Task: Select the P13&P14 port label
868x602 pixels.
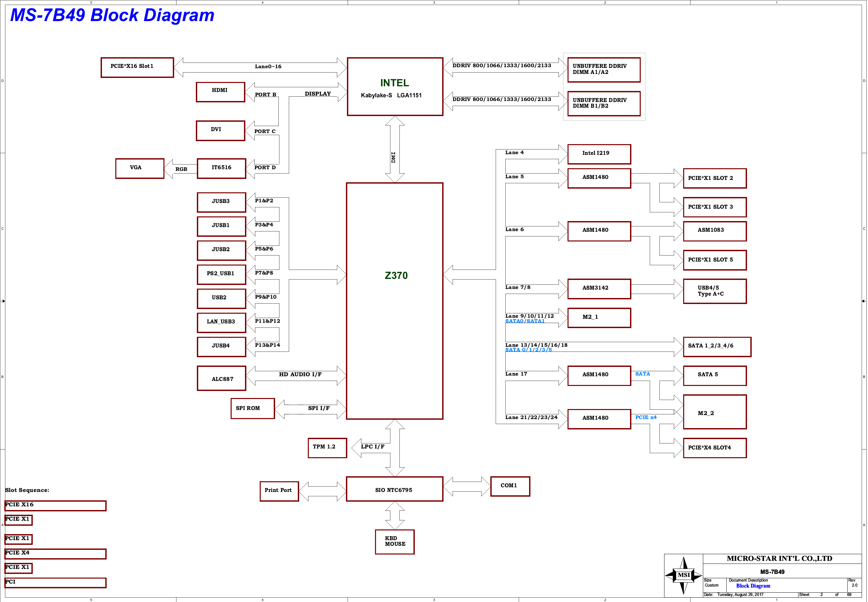Action: (x=267, y=345)
